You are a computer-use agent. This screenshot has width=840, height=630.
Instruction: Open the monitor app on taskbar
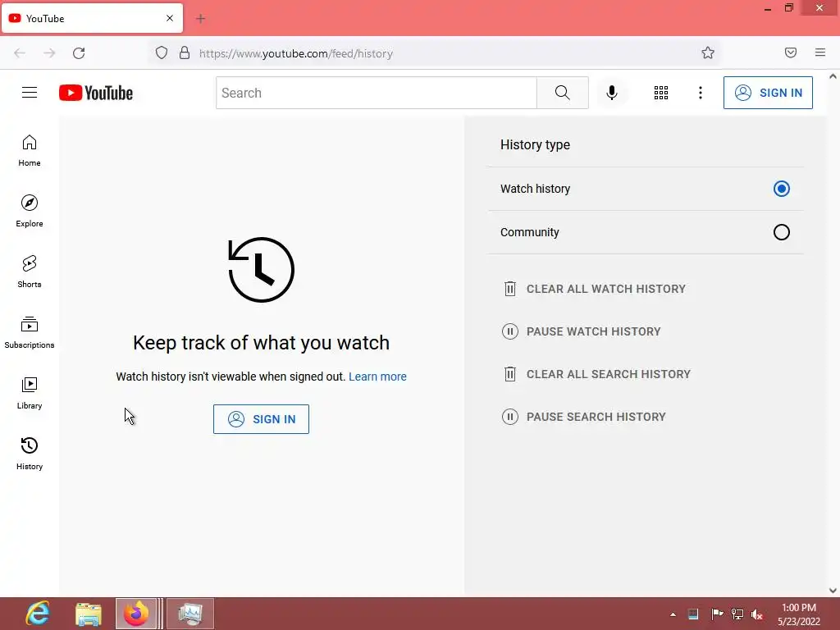click(190, 614)
